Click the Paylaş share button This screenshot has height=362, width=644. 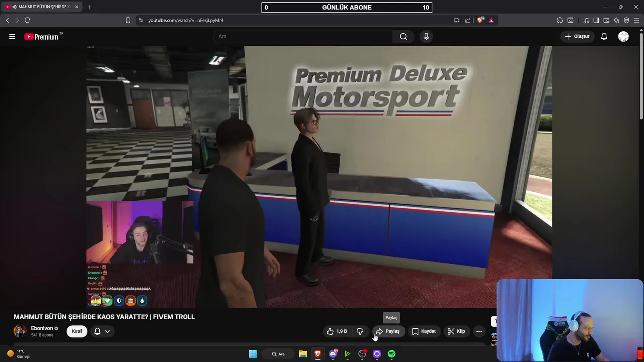(388, 331)
